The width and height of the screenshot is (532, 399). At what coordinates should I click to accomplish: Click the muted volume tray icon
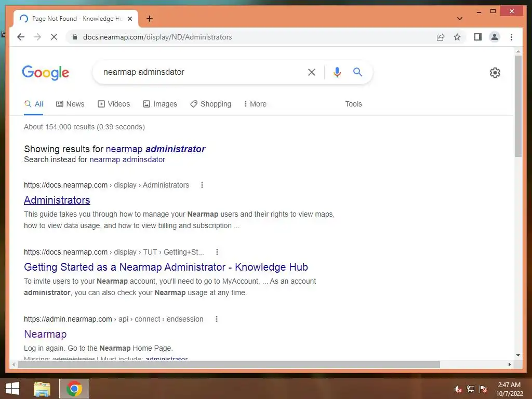[x=458, y=389]
